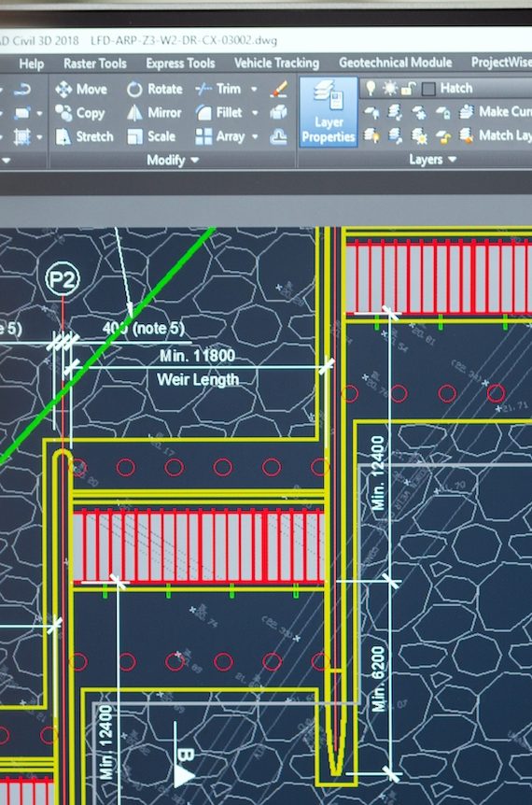
Task: Click the Erase tool icon
Action: click(x=278, y=89)
